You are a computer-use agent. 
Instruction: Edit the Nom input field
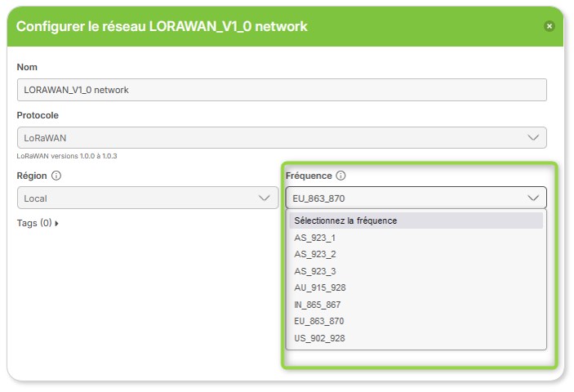point(282,90)
